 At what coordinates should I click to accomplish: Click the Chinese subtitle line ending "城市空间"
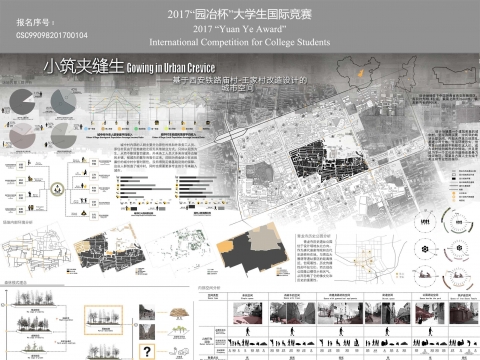(x=239, y=84)
